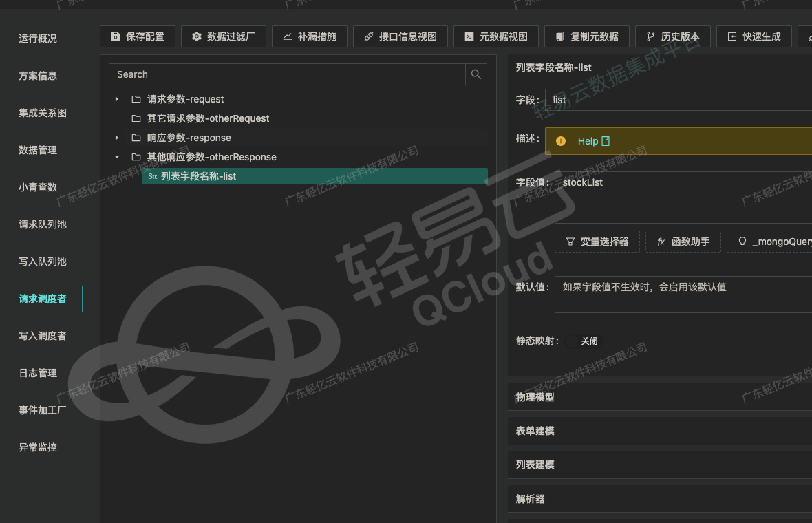Click the 函数助手 button
This screenshot has width=812, height=523.
point(683,242)
